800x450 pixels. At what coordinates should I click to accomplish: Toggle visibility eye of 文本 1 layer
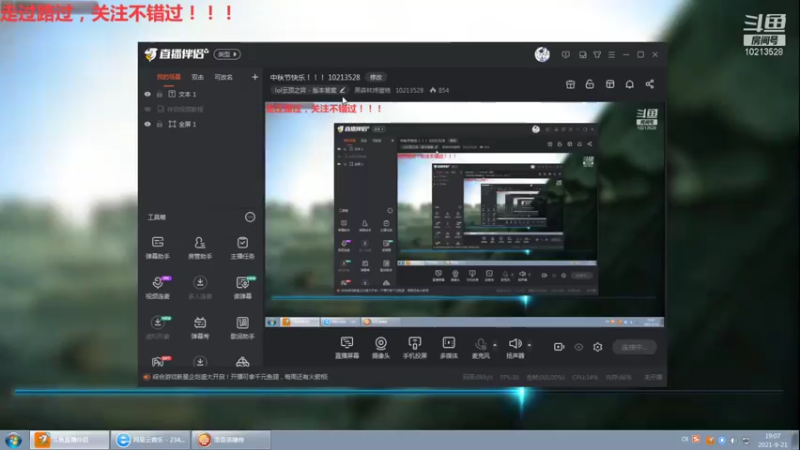[147, 94]
